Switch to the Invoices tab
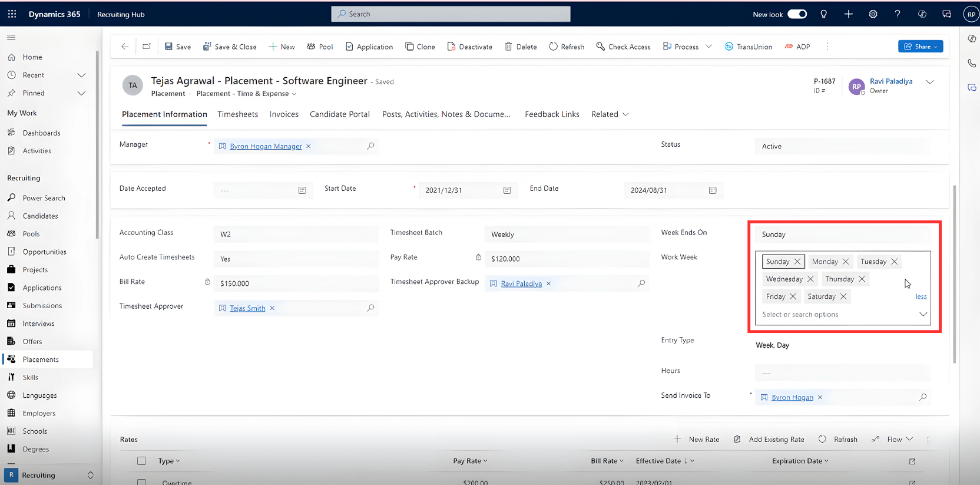 (284, 114)
